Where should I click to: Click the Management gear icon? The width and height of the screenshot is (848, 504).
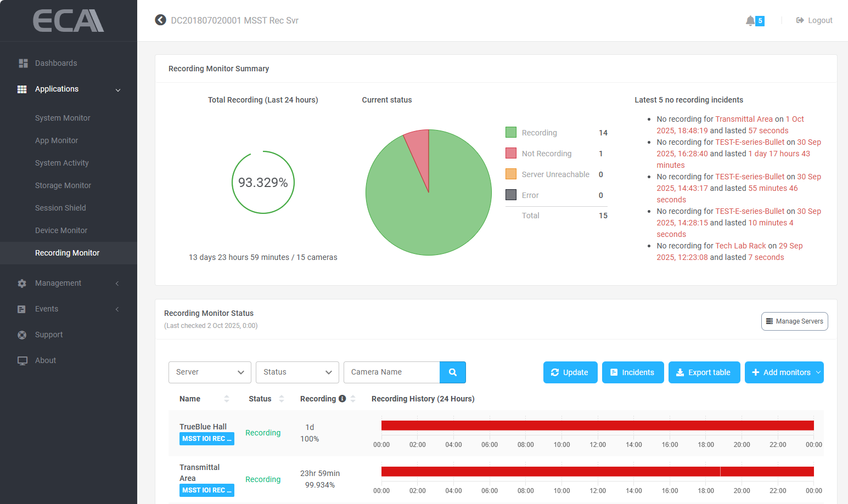point(22,284)
